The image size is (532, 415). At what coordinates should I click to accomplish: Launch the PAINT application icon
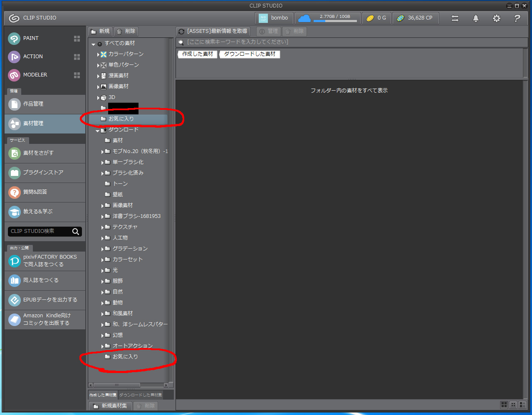[14, 38]
